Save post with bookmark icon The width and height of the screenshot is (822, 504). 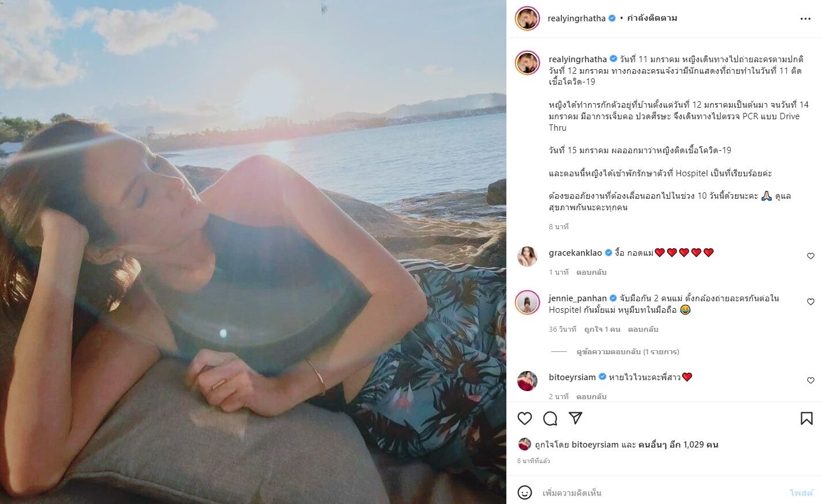click(806, 418)
